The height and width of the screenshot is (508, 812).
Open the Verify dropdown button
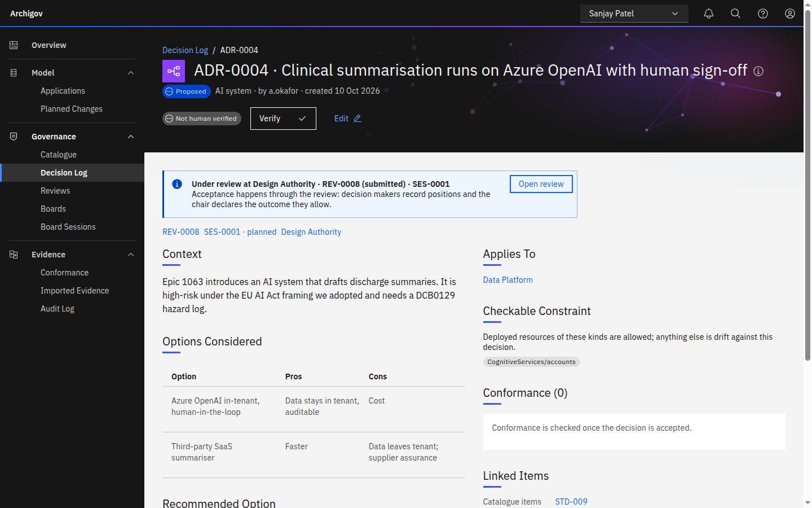(283, 119)
